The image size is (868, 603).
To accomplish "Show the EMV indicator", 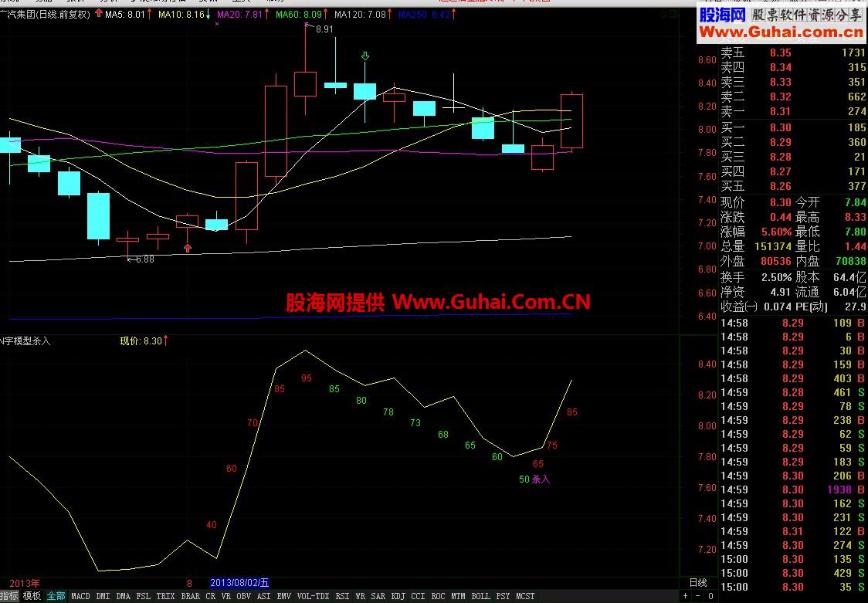I will [284, 596].
